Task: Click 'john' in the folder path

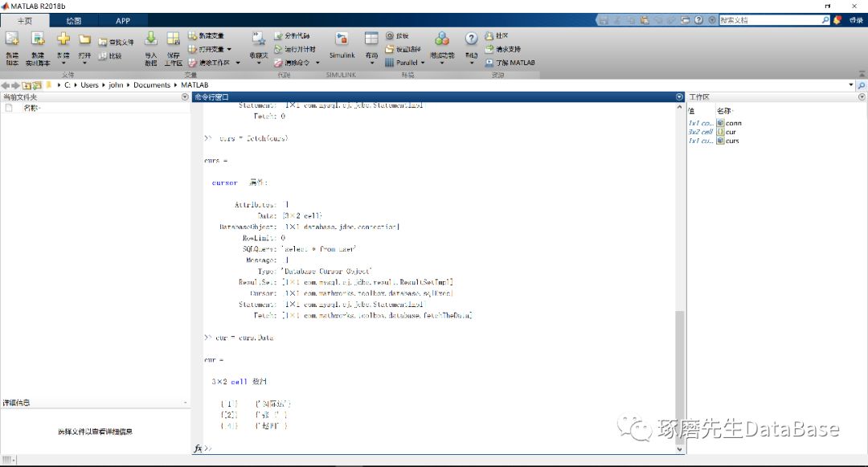Action: 116,85
